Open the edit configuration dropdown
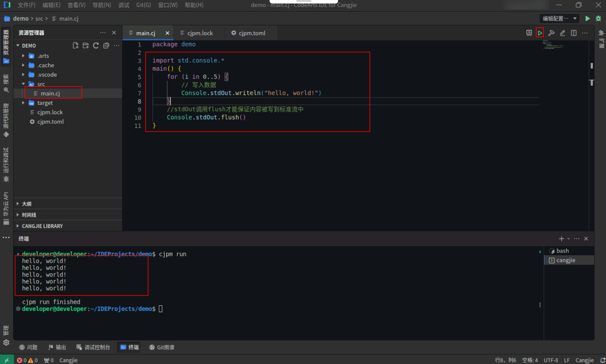The width and height of the screenshot is (606, 364). point(559,18)
